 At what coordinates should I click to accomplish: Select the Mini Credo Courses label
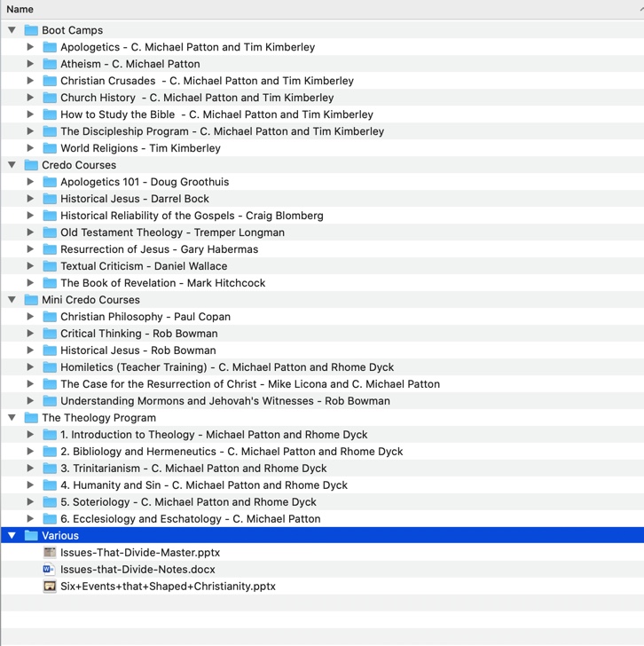click(91, 300)
